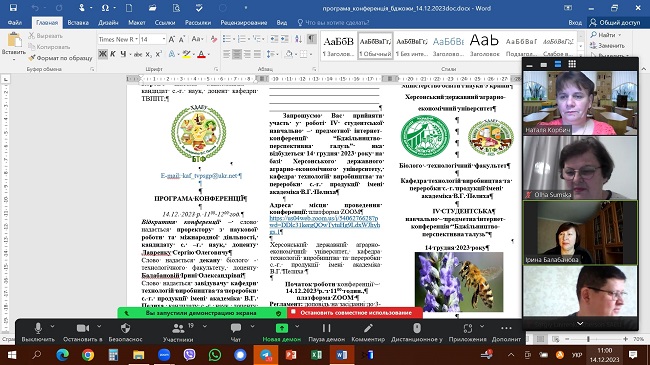Toggle bold formatting in Word
Image resolution: width=650 pixels, height=365 pixels.
pyautogui.click(x=102, y=54)
